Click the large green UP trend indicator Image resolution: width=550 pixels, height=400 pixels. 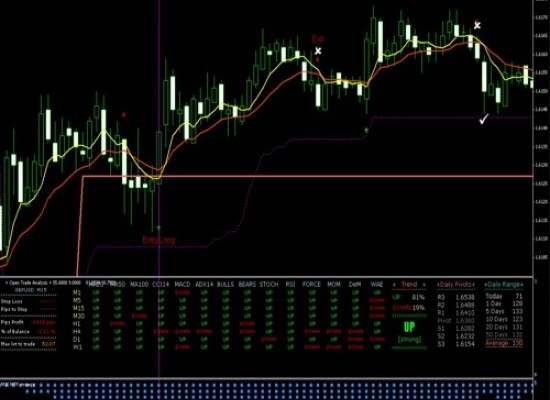(x=409, y=327)
